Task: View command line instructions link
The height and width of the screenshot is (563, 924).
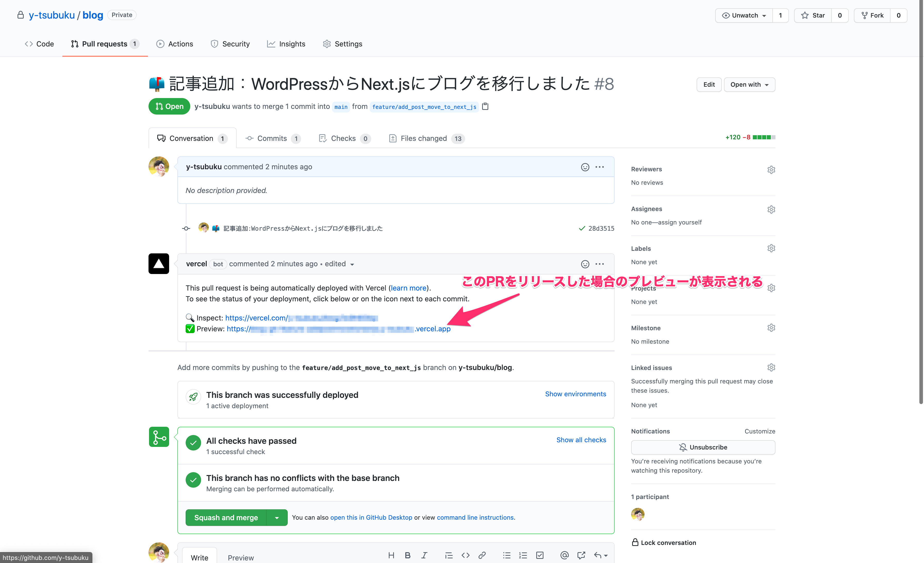Action: tap(475, 518)
